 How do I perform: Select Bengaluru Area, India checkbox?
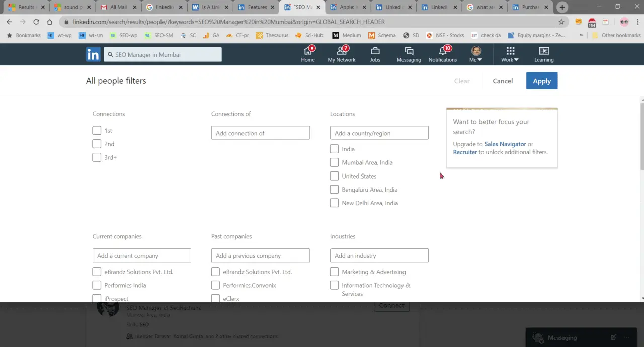334,190
